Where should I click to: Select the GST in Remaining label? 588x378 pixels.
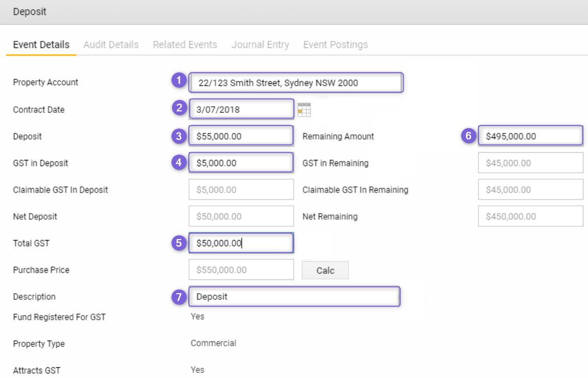[336, 163]
